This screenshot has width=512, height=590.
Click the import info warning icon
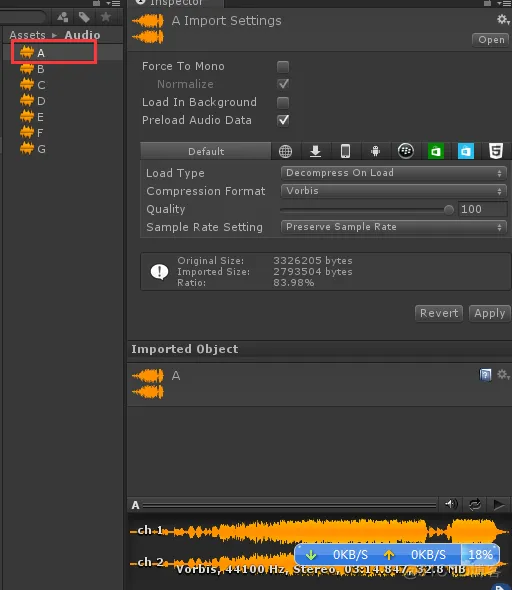(159, 272)
